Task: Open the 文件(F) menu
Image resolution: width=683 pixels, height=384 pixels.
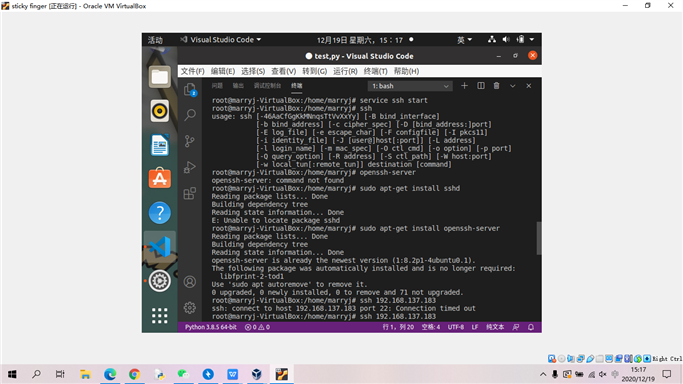Action: pyautogui.click(x=193, y=71)
